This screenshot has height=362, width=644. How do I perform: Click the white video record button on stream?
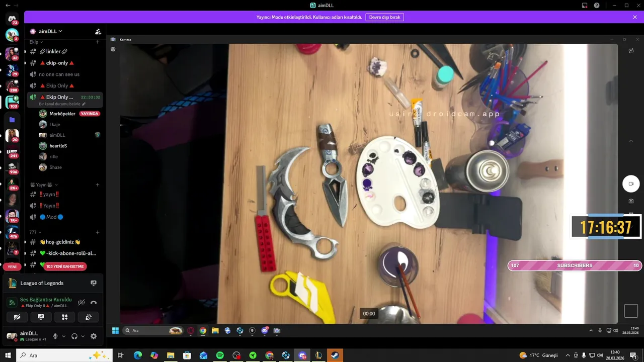[631, 184]
